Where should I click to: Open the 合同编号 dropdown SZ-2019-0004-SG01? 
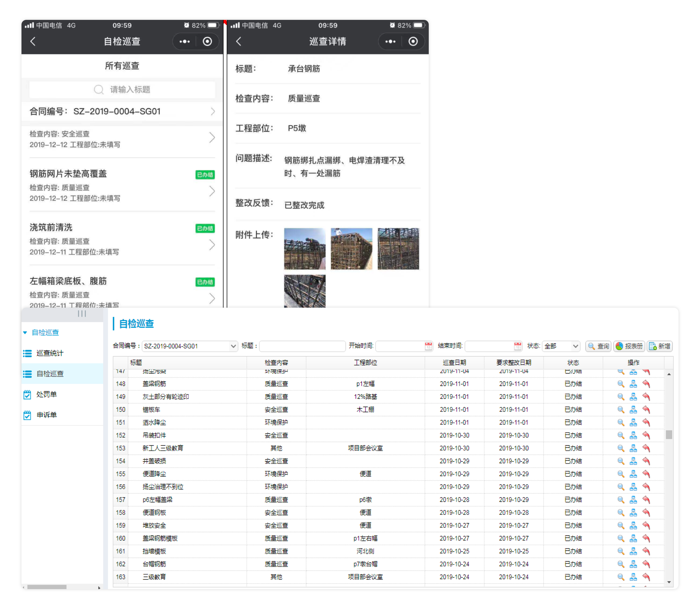189,346
